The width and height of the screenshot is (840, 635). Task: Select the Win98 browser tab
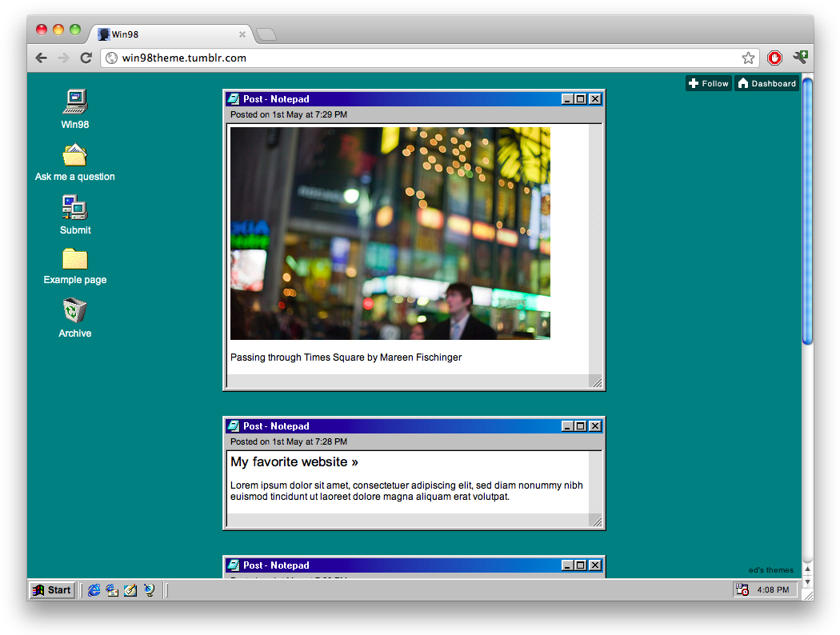coord(168,34)
